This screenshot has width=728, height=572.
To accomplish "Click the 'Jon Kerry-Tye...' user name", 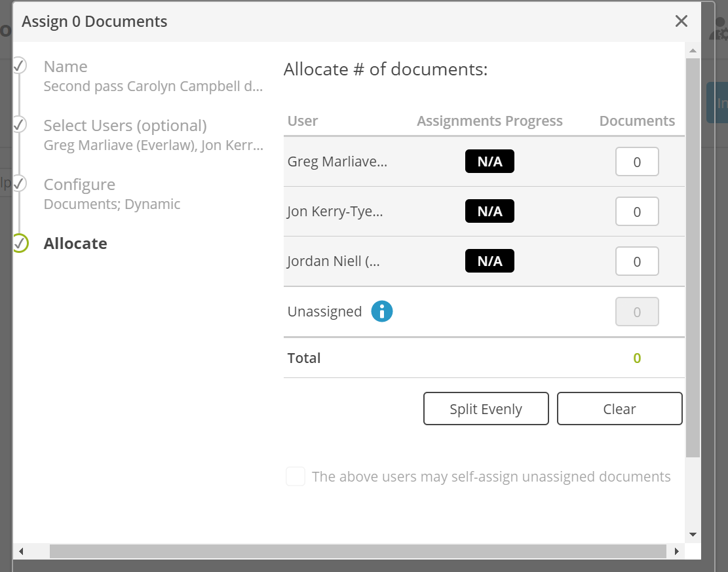I will (335, 211).
